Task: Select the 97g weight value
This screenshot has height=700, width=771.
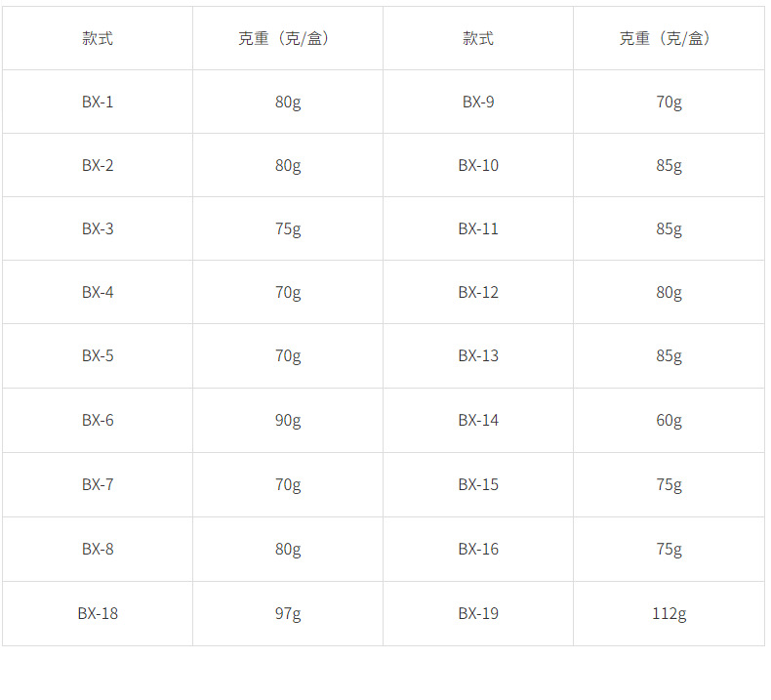Action: pos(288,613)
